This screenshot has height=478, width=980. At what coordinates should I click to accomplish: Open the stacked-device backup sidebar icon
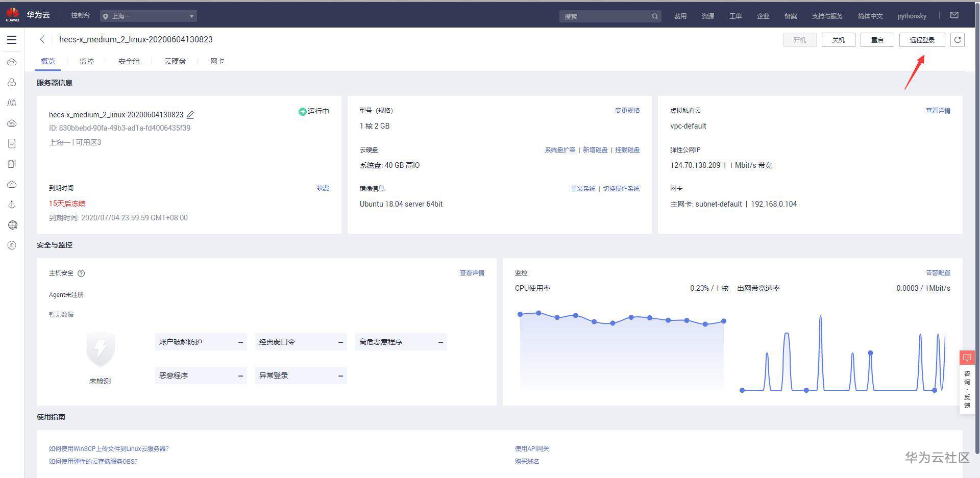click(12, 164)
